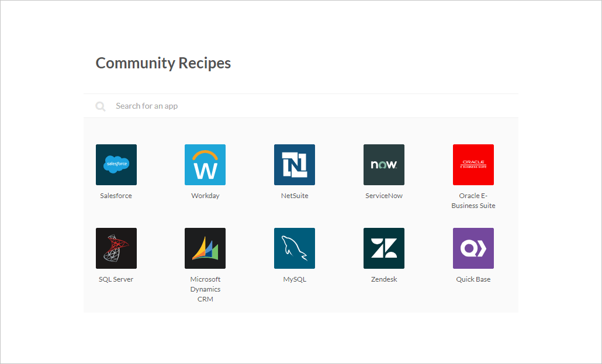Viewport: 602px width, 364px height.
Task: Click the Zendesk text label
Action: point(384,279)
